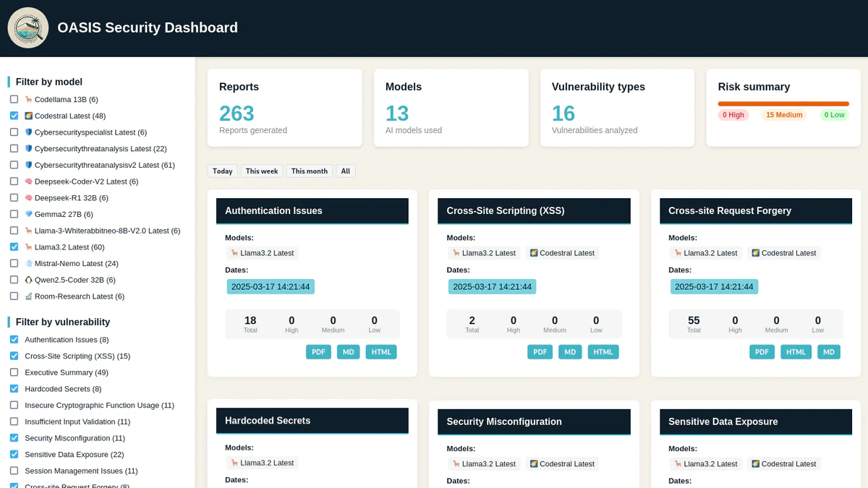Click the date chip in Authentication Issues

pyautogui.click(x=271, y=286)
